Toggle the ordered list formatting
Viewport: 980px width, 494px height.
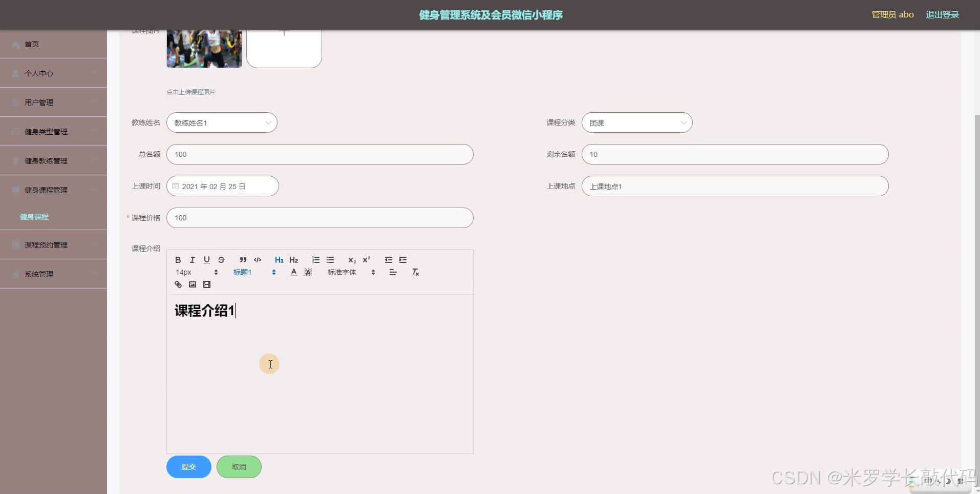click(x=315, y=260)
